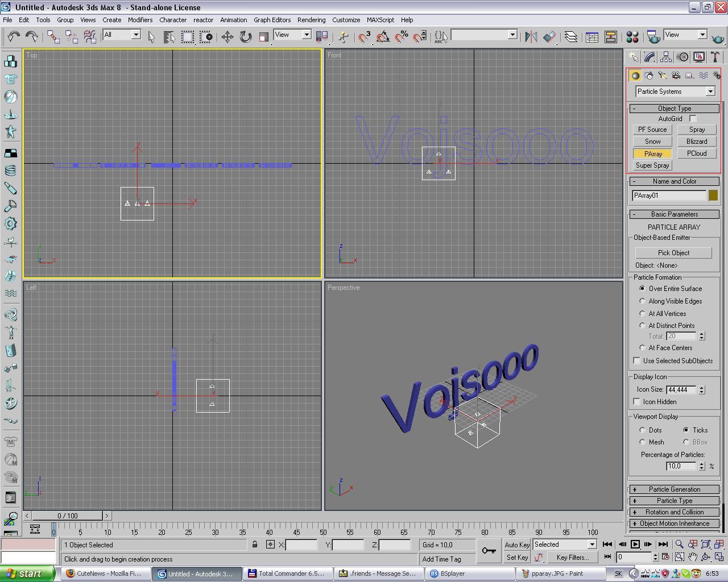Choose the Select Object arrow tool
Screen dimensions: 728x582
click(151, 37)
